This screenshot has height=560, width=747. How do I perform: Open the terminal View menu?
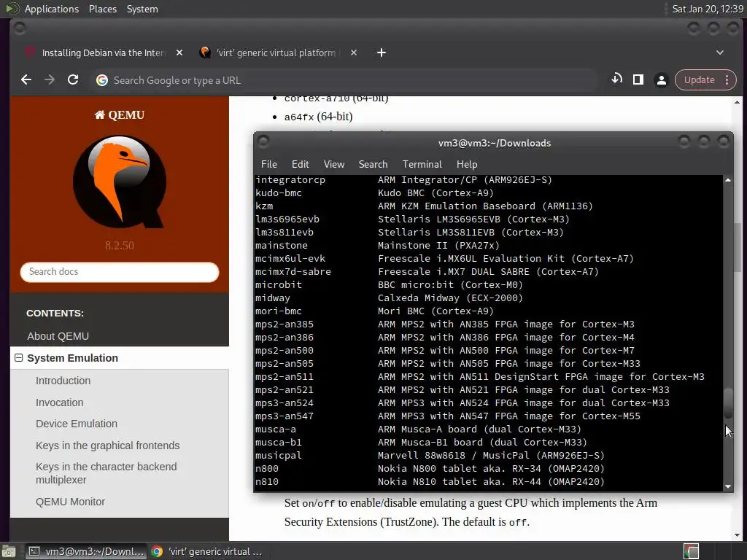(x=334, y=164)
